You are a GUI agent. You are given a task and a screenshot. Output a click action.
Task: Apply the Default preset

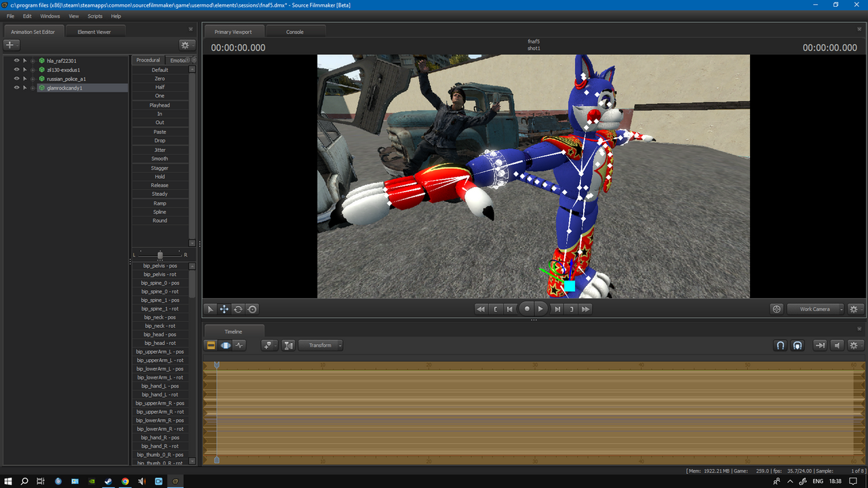point(160,70)
